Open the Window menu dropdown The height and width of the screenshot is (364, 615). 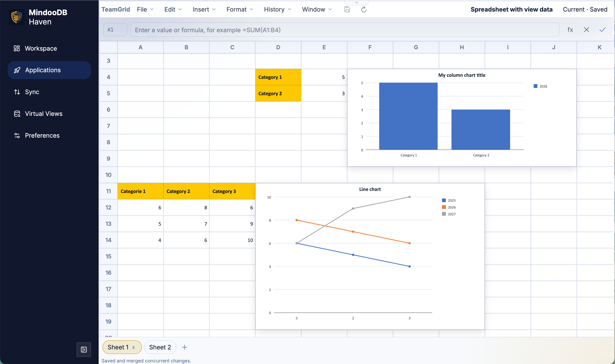tap(317, 9)
